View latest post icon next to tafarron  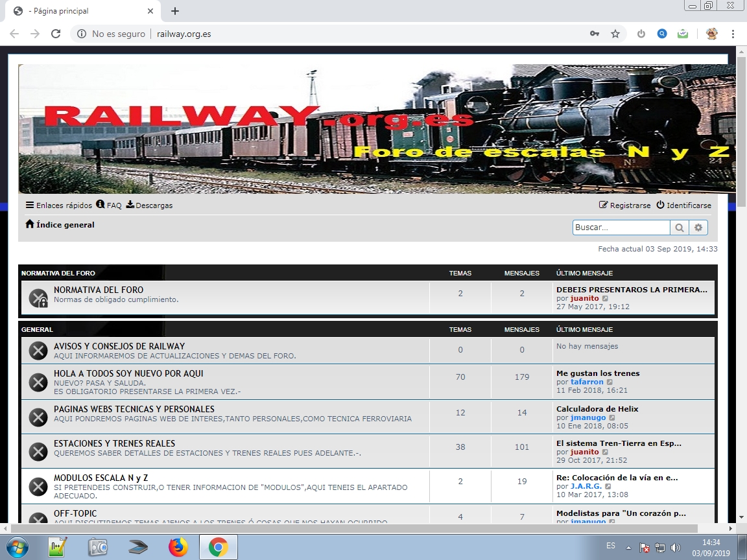[610, 382]
